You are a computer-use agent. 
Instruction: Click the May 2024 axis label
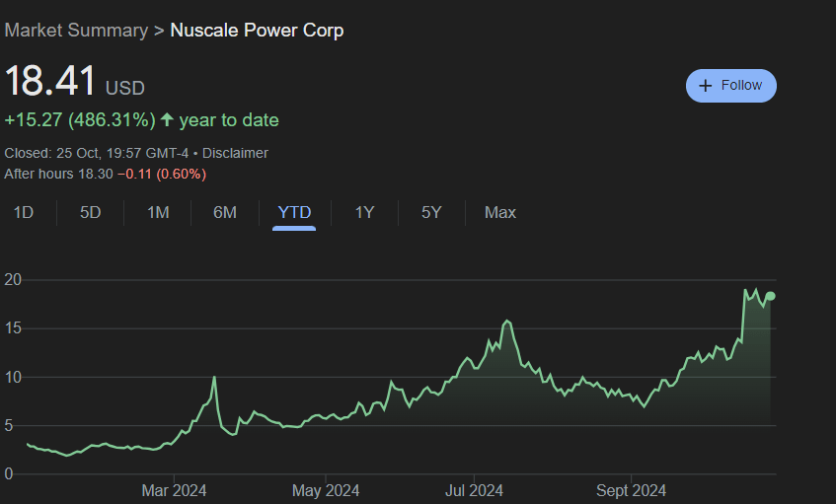[326, 490]
